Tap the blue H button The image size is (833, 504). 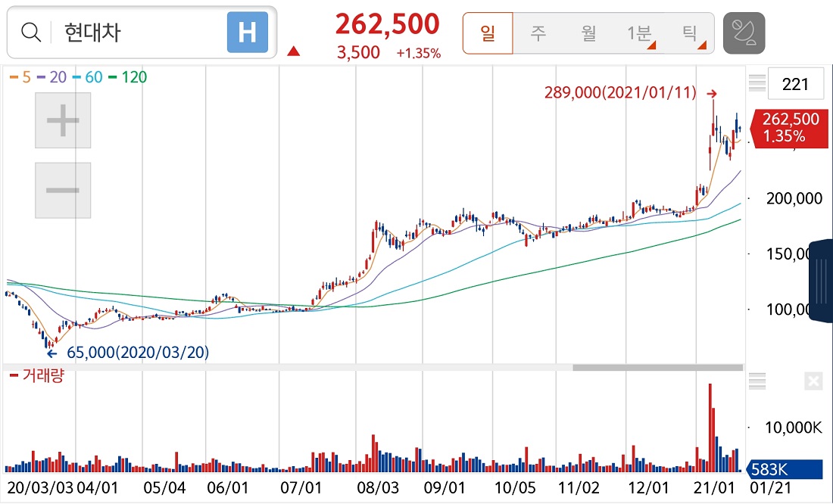click(x=248, y=33)
